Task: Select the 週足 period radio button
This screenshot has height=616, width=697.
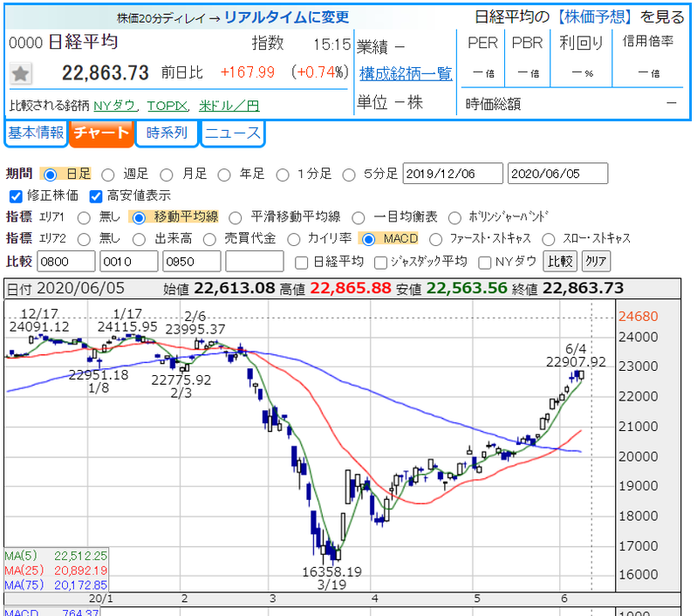Action: point(108,175)
